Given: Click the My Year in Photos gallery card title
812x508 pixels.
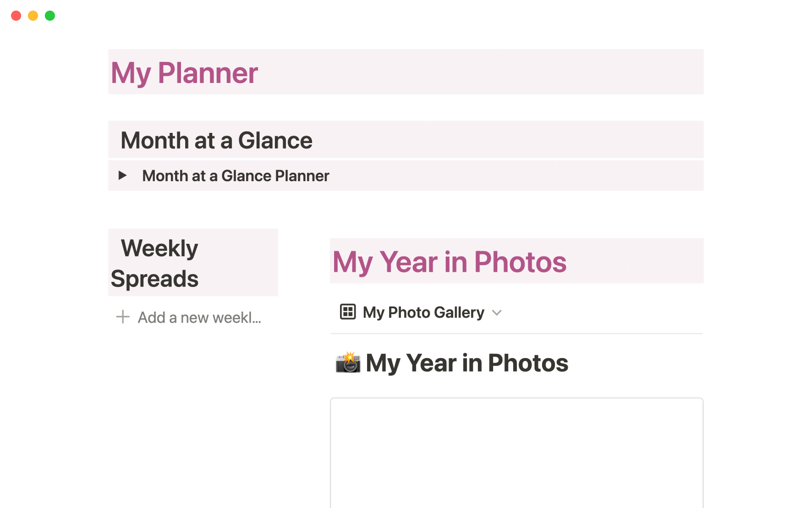Looking at the screenshot, I should point(466,363).
